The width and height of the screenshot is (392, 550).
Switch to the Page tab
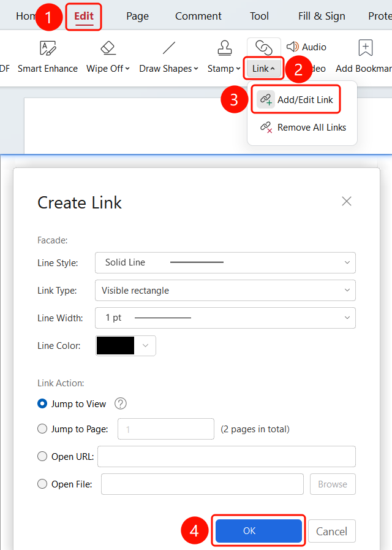(137, 16)
